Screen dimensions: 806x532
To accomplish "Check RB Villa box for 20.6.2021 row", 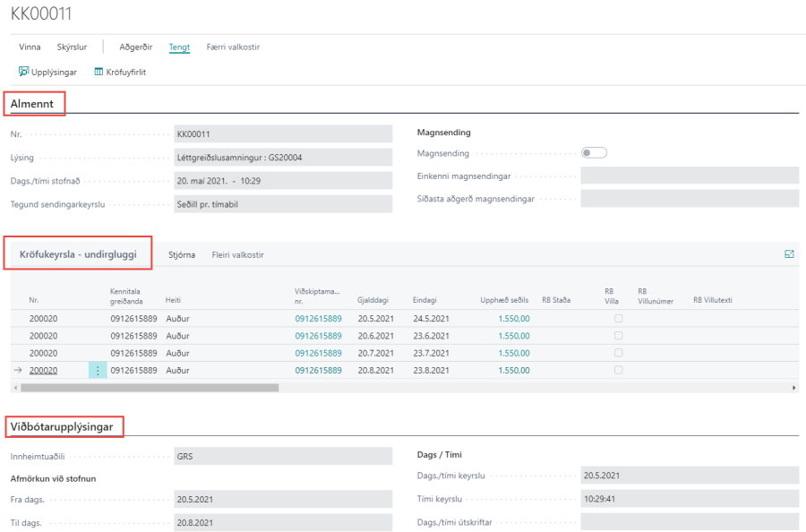I will tap(618, 335).
